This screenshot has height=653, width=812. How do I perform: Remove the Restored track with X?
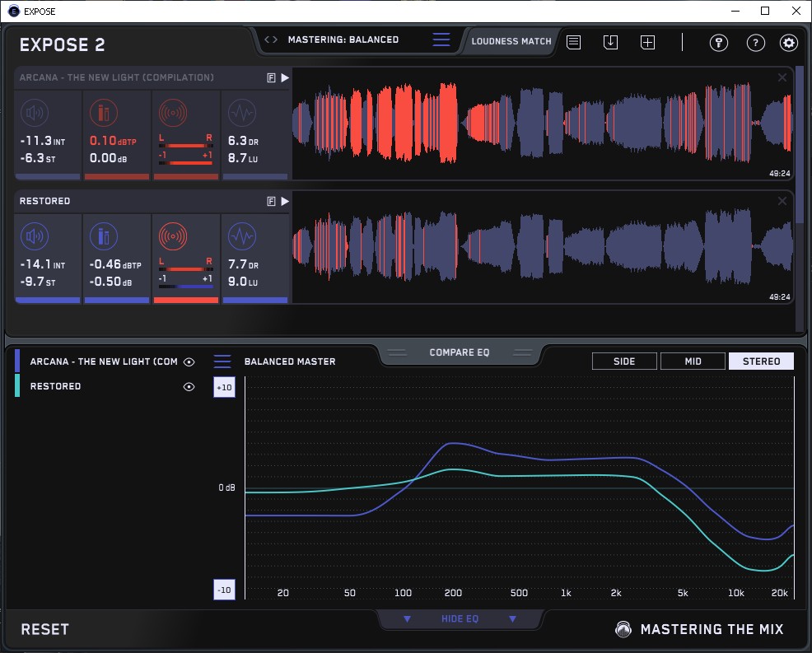tap(782, 200)
